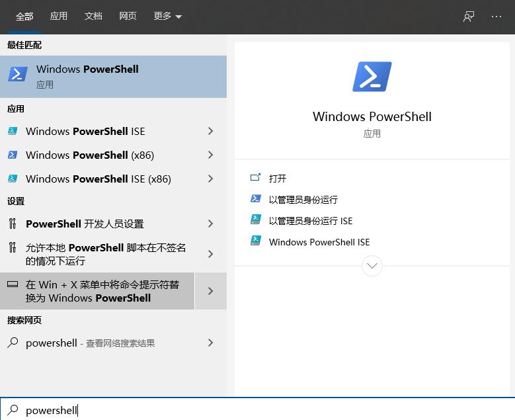Screen dimensions: 515x420
Task: Expand Windows PowerShell ISE (x86) arrow
Action: click(x=210, y=179)
